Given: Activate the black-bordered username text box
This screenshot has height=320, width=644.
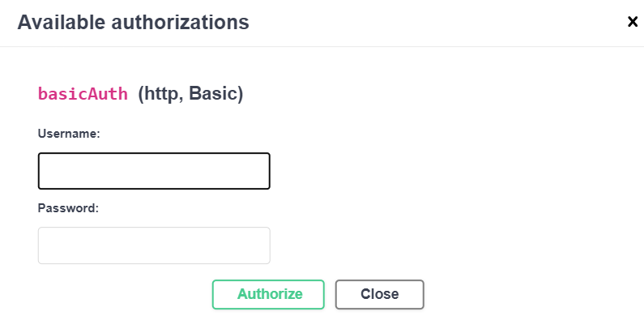Looking at the screenshot, I should point(154,171).
